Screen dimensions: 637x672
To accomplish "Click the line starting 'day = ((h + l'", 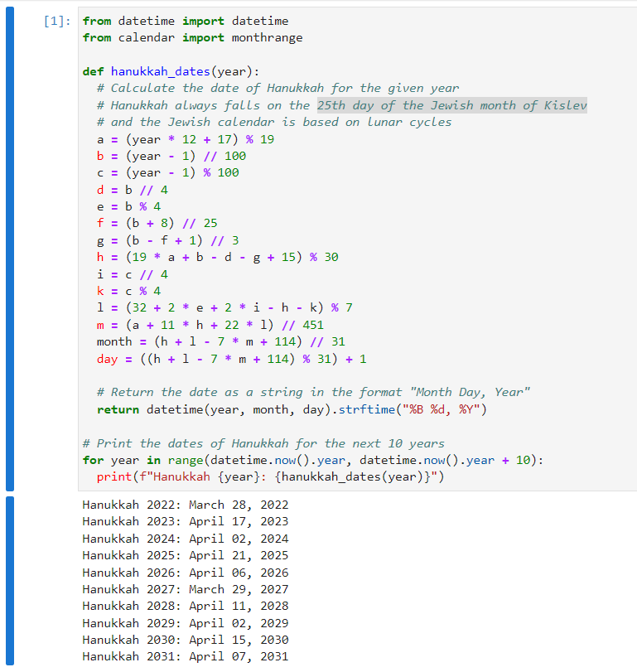I will coord(232,359).
